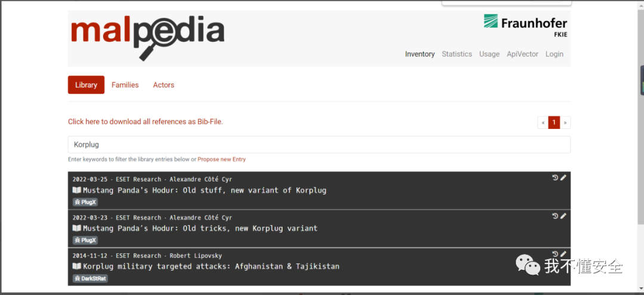The image size is (644, 295).
Task: Open Usage in the top navigation
Action: pyautogui.click(x=489, y=54)
